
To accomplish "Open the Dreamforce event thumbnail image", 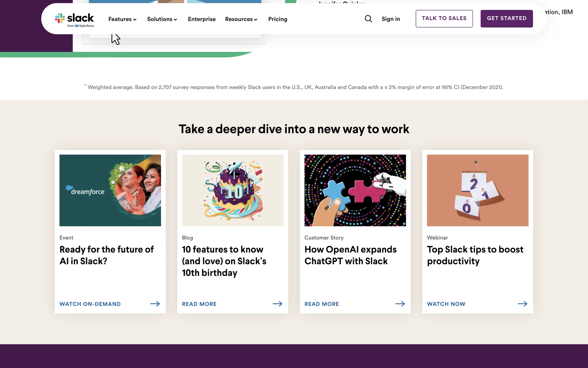I will [x=110, y=190].
